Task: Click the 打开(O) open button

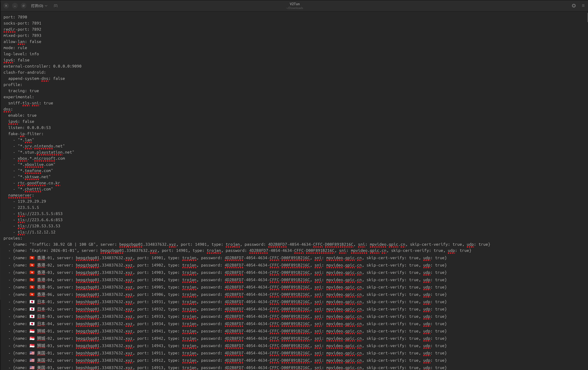Action: pyautogui.click(x=37, y=6)
